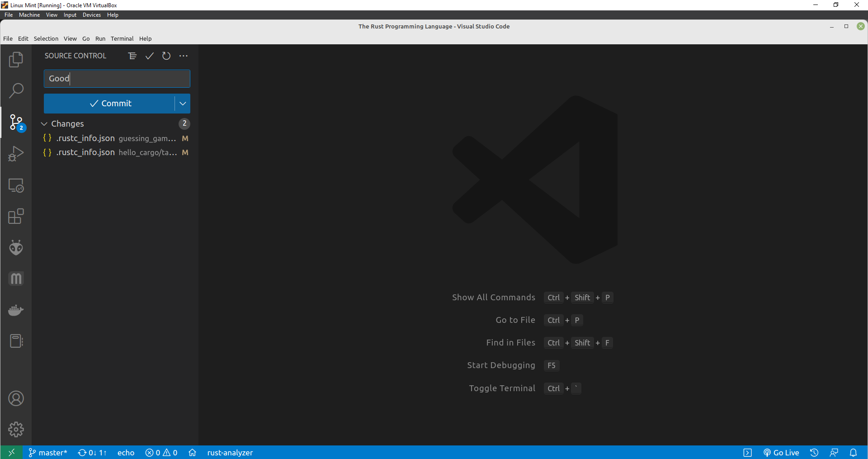Image resolution: width=868 pixels, height=459 pixels.
Task: Open the notebook-style view in activity bar
Action: pos(16,341)
